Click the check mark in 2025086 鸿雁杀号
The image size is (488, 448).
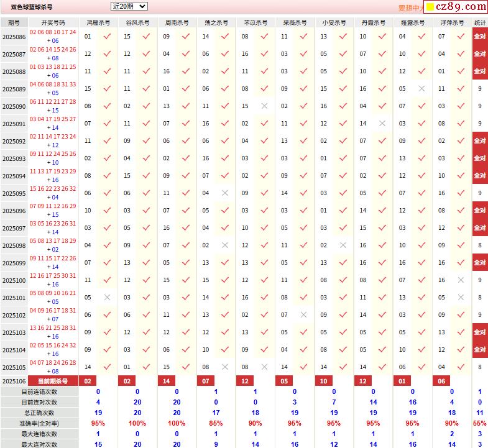pos(107,37)
